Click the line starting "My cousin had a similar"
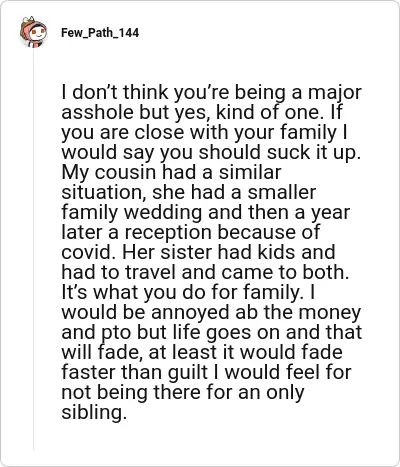 [171, 172]
